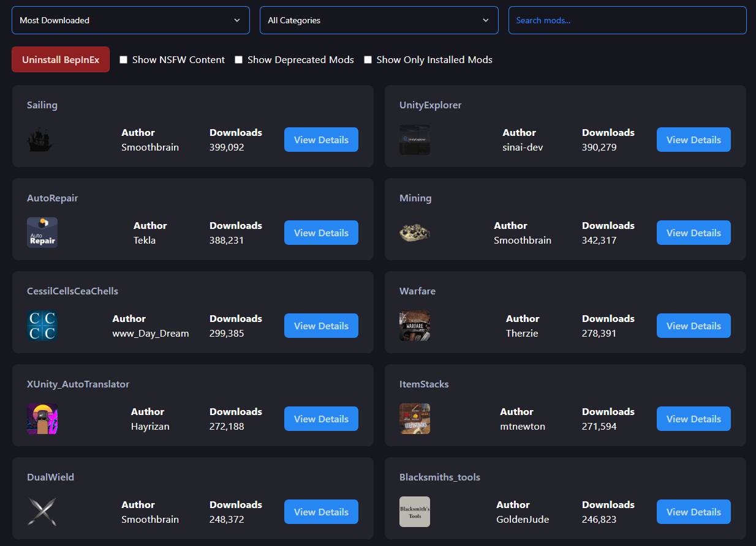
Task: Check Show Only Installed Mods
Action: click(x=368, y=60)
